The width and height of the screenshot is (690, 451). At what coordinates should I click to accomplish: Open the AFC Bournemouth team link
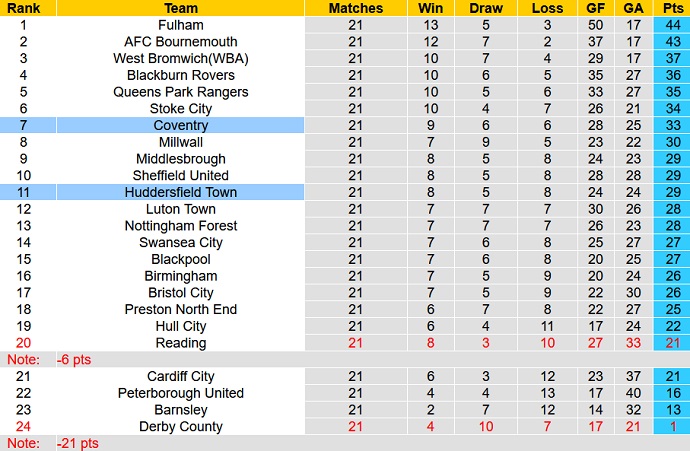[x=181, y=42]
